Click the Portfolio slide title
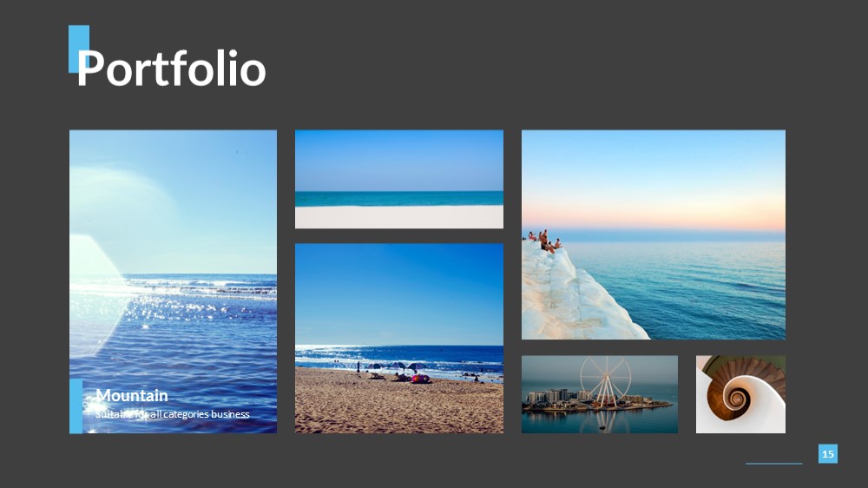868x488 pixels. [172, 68]
